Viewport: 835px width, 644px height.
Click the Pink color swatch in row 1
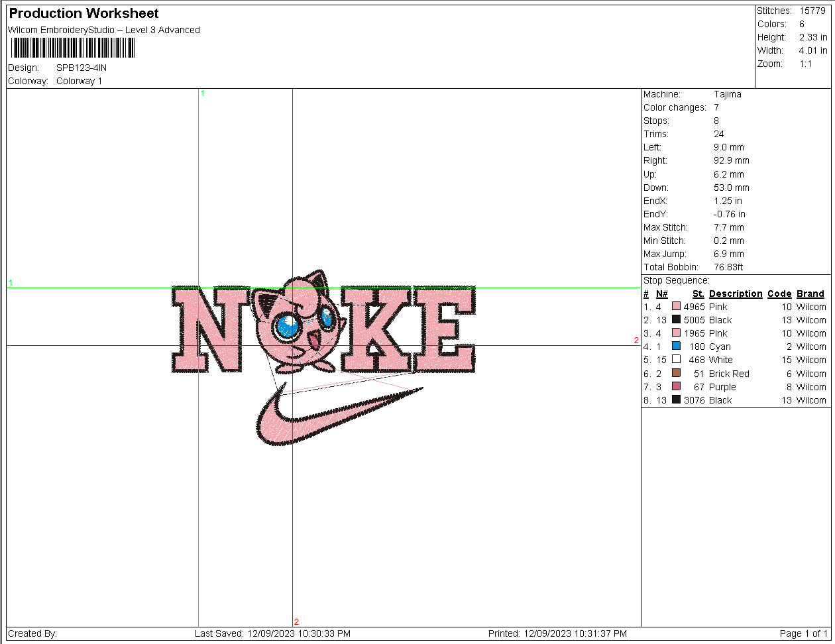click(676, 307)
